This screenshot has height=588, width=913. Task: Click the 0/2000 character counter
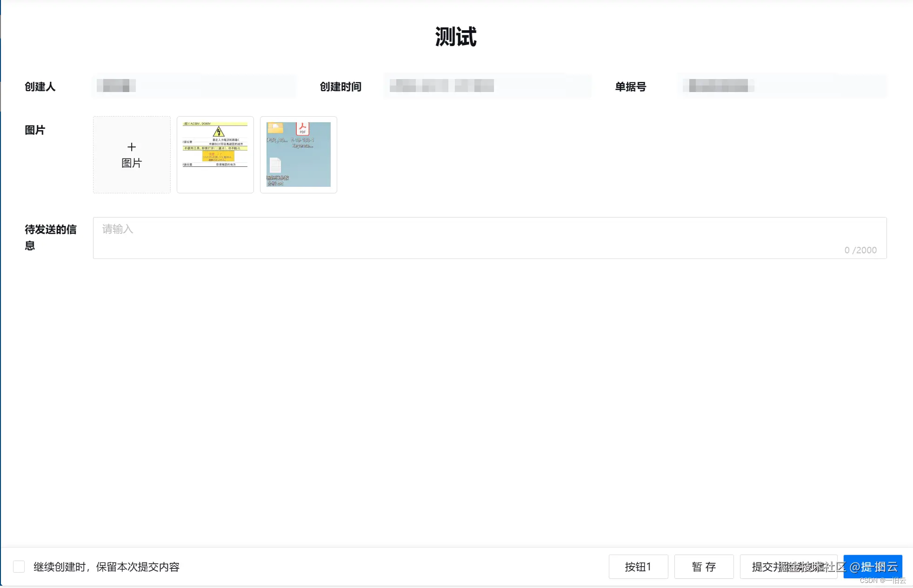coord(860,250)
